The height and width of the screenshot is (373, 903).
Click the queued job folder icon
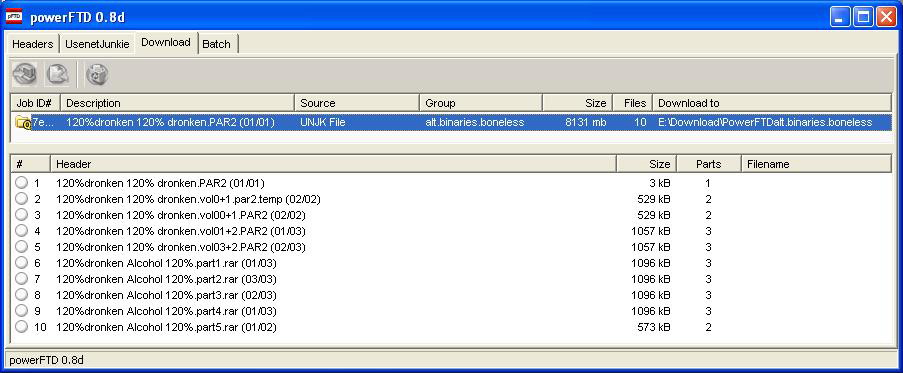[x=23, y=123]
